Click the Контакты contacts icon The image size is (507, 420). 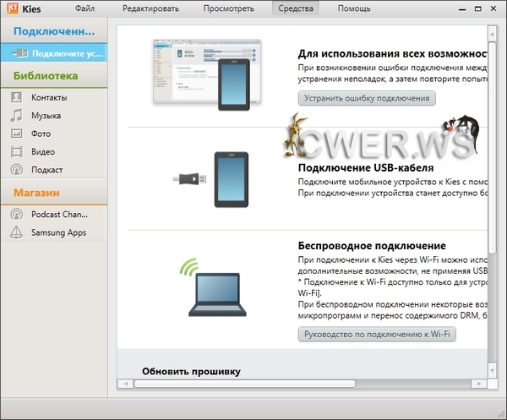(x=17, y=97)
